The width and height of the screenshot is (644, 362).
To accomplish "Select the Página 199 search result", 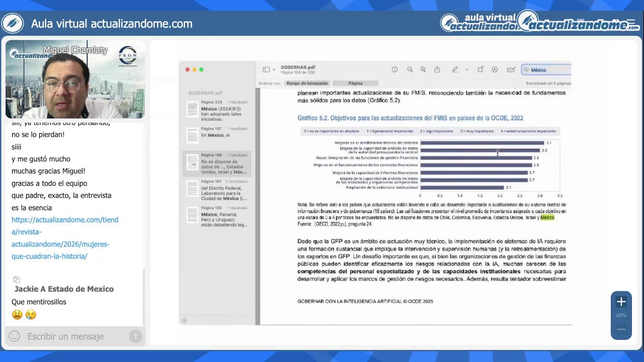I will [217, 163].
